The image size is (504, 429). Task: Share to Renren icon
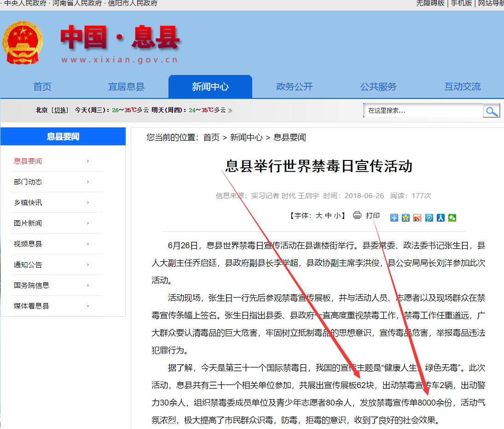tap(440, 218)
